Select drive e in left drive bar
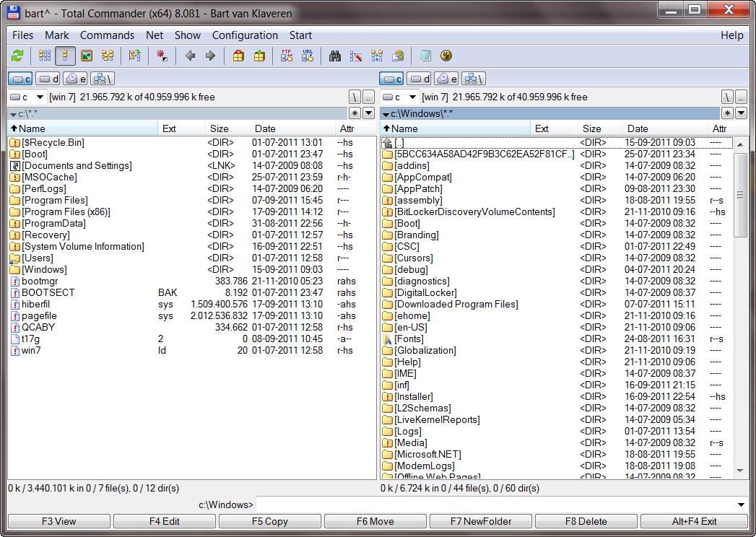Viewport: 756px width, 537px height. 75,79
